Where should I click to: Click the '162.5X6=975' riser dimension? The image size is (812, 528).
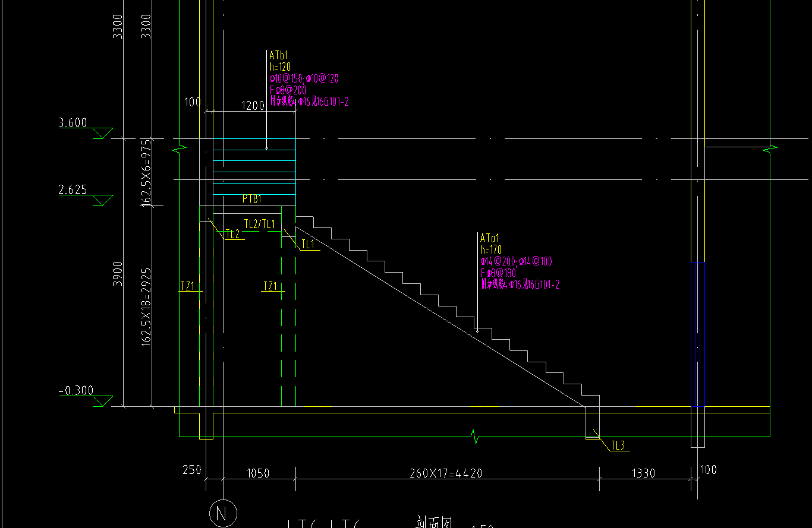(x=146, y=172)
